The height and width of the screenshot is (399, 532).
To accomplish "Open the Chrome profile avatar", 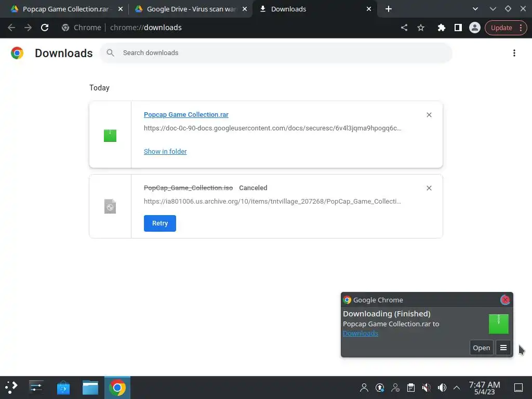I will [475, 28].
